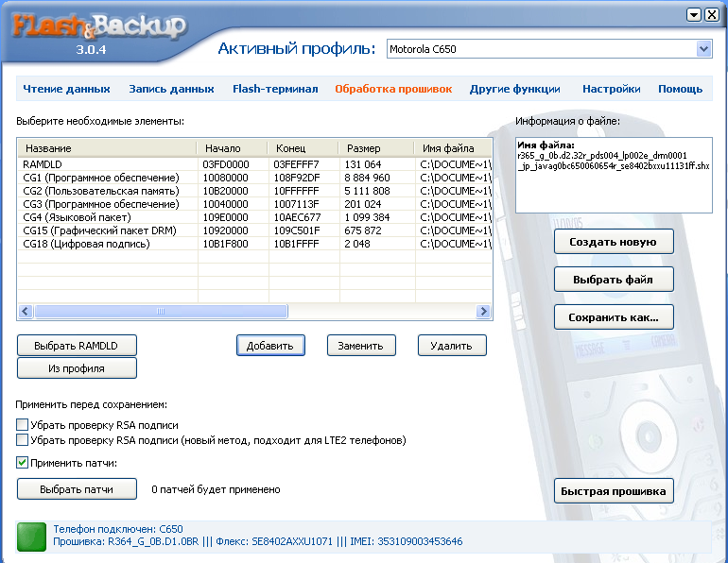Select the 'CG18 (Цифровая подпись)' row
The width and height of the screenshot is (728, 563).
pyautogui.click(x=254, y=244)
